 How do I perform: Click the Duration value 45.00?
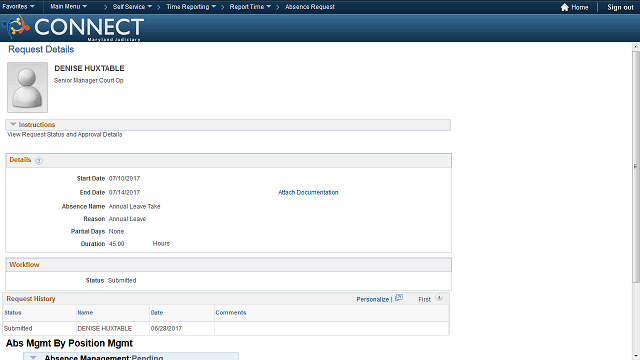click(x=116, y=244)
